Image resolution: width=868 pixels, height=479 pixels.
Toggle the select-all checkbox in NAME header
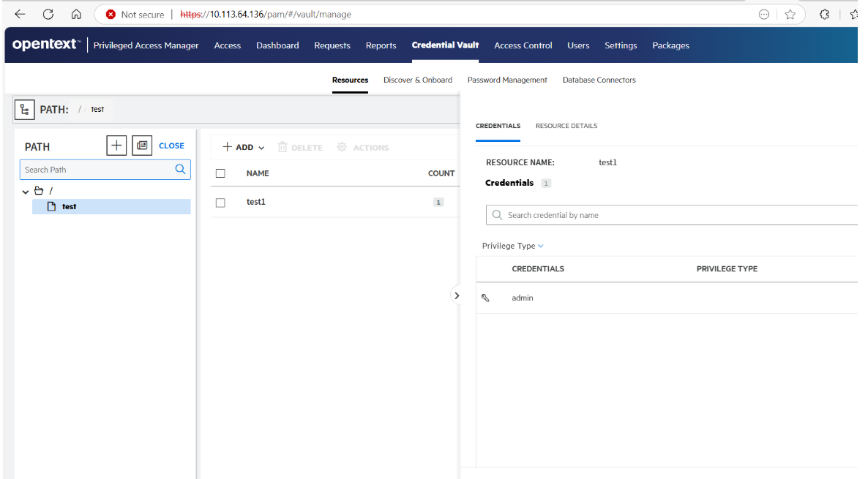click(220, 173)
